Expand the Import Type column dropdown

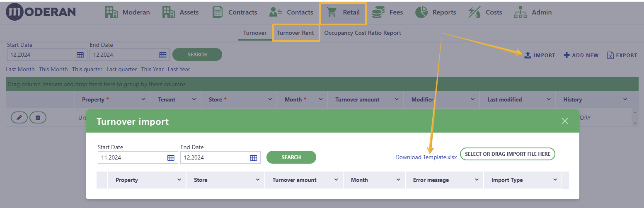point(555,180)
